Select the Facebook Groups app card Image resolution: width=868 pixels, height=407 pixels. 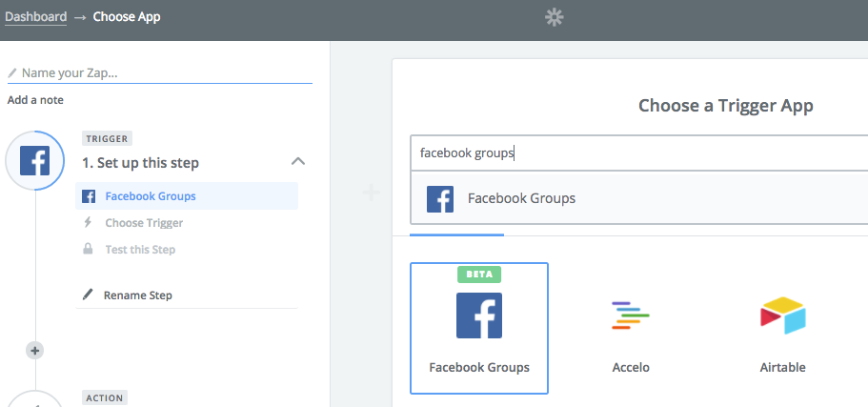click(x=479, y=328)
